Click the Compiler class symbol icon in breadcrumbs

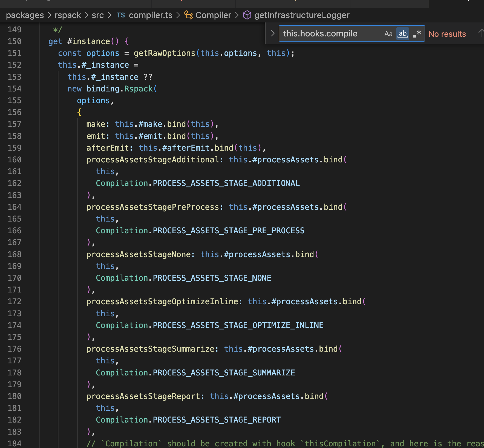tap(188, 15)
